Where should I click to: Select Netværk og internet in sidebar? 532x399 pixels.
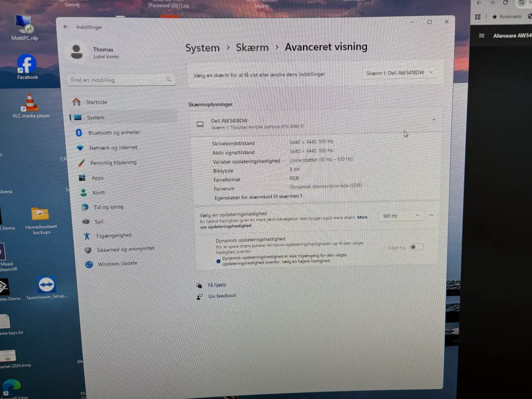click(x=113, y=148)
